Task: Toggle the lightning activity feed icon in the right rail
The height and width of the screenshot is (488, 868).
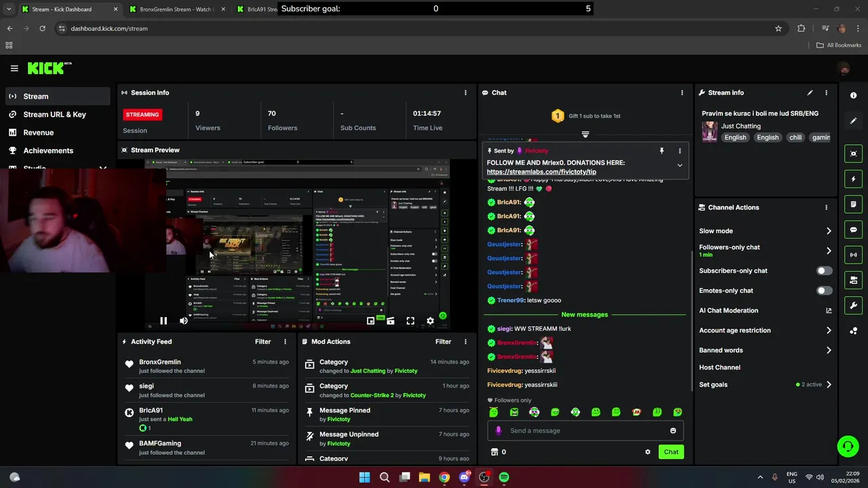Action: click(854, 179)
